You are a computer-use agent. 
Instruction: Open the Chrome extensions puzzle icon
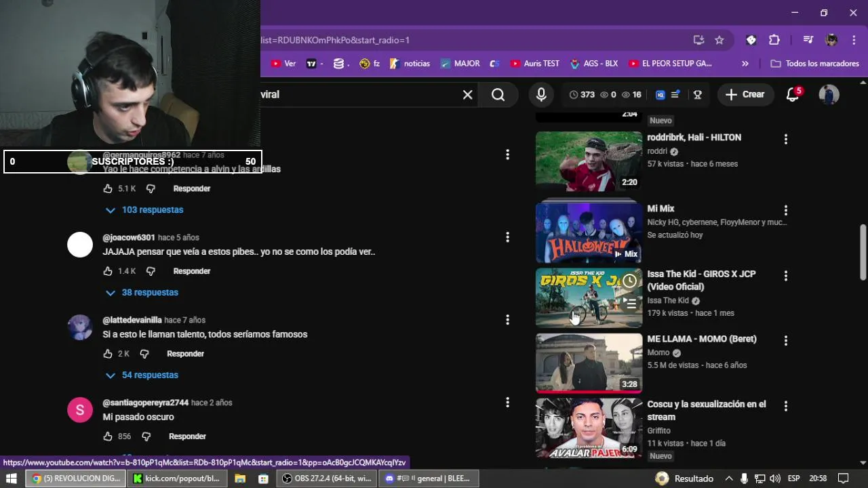click(x=774, y=40)
